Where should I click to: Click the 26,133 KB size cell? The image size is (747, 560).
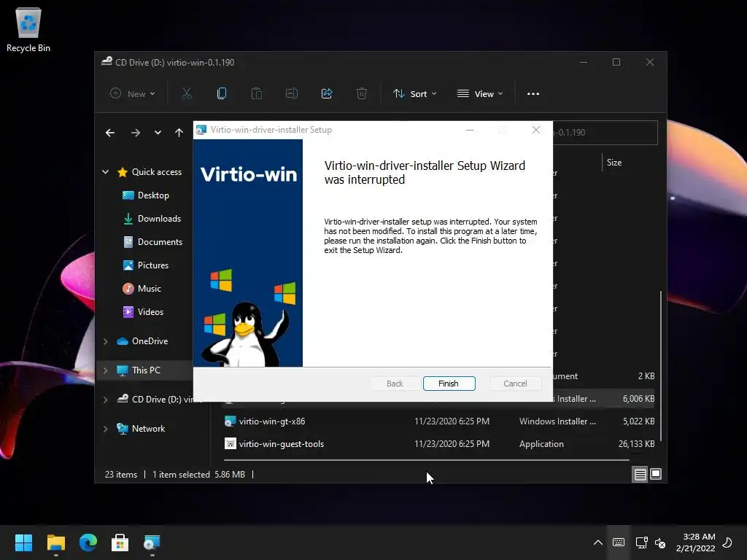pyautogui.click(x=636, y=444)
